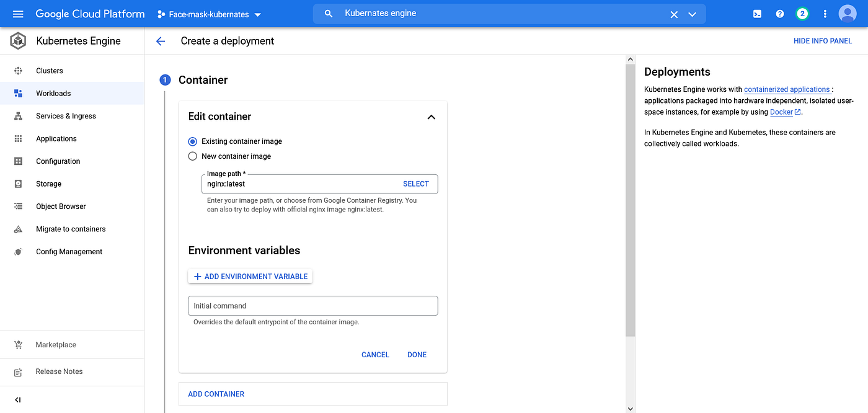868x413 pixels.
Task: Open the containerized applications link
Action: pyautogui.click(x=787, y=89)
